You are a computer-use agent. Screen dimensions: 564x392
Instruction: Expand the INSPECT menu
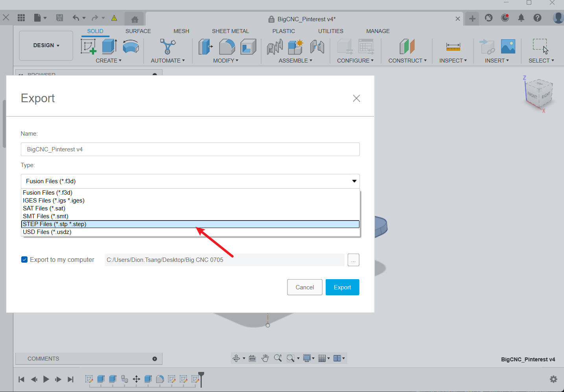point(453,61)
